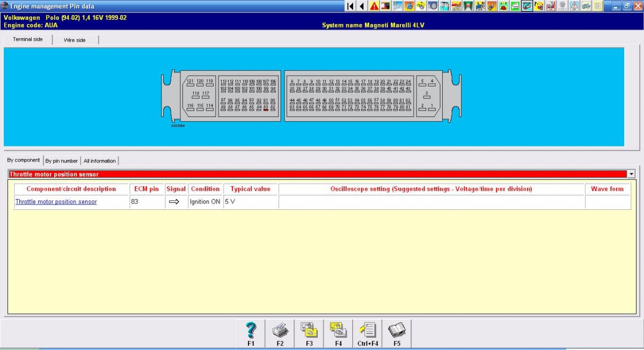Click the Signal column header

tap(176, 189)
